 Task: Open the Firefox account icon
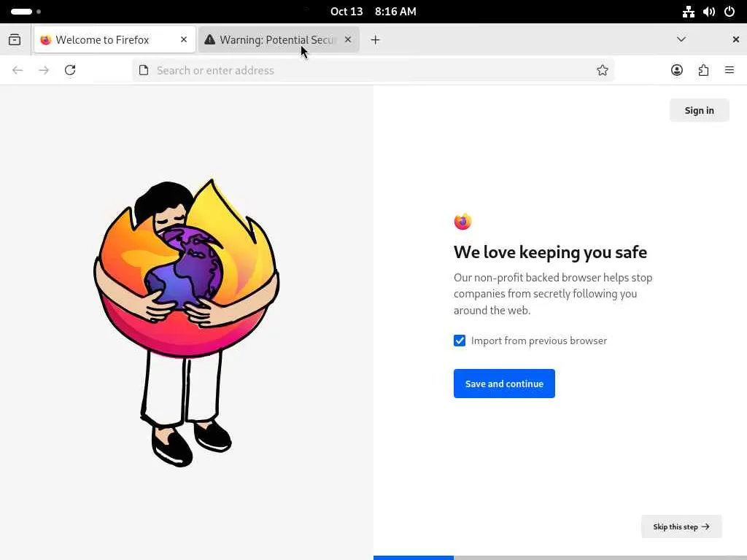677,70
